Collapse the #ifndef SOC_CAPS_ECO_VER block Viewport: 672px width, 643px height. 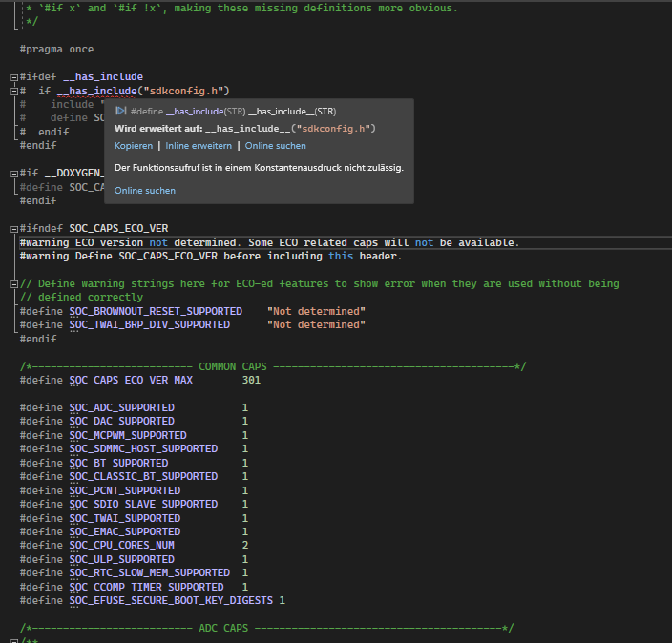pyautogui.click(x=12, y=229)
